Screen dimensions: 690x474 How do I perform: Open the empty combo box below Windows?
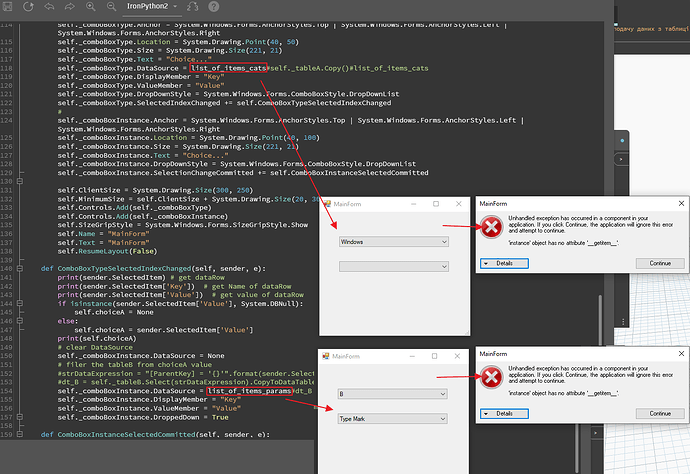tap(394, 266)
